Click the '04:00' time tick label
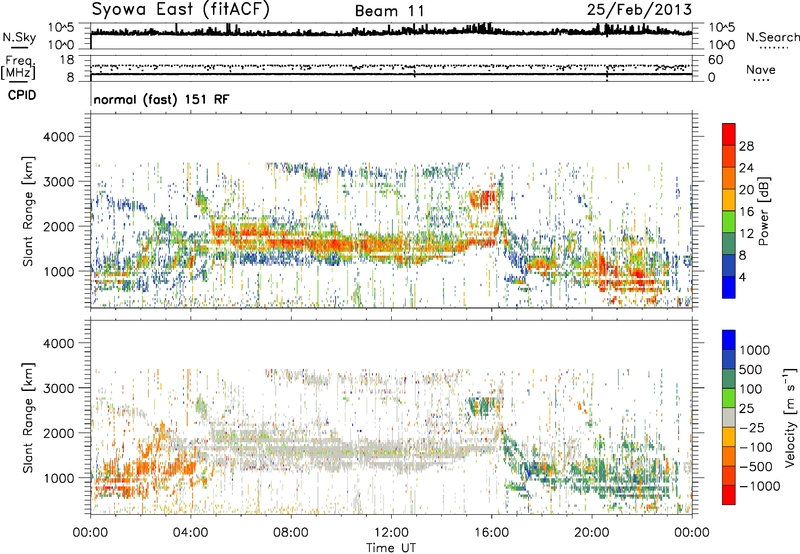The height and width of the screenshot is (554, 800). tap(190, 533)
